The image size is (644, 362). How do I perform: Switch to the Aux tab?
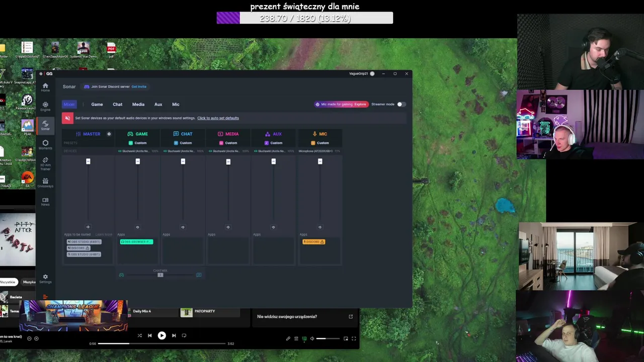click(x=158, y=104)
